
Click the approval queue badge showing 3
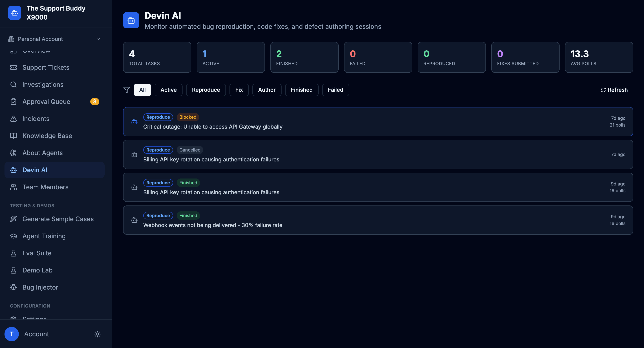(x=95, y=102)
